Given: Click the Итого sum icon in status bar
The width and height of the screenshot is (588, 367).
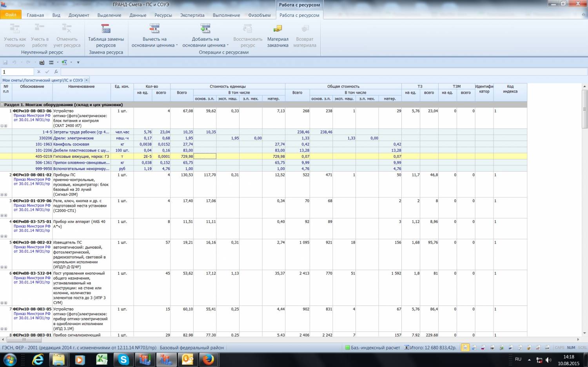Looking at the screenshot, I should point(407,347).
